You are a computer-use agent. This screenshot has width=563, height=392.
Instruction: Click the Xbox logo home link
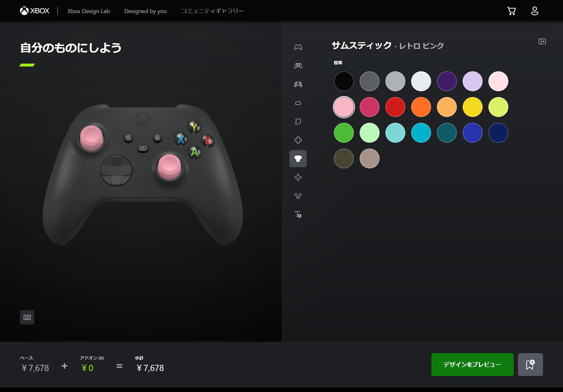35,11
